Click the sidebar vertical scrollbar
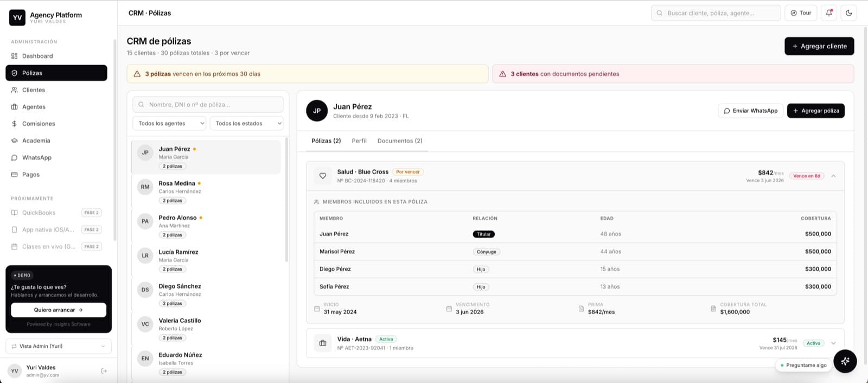868x383 pixels. [x=114, y=140]
